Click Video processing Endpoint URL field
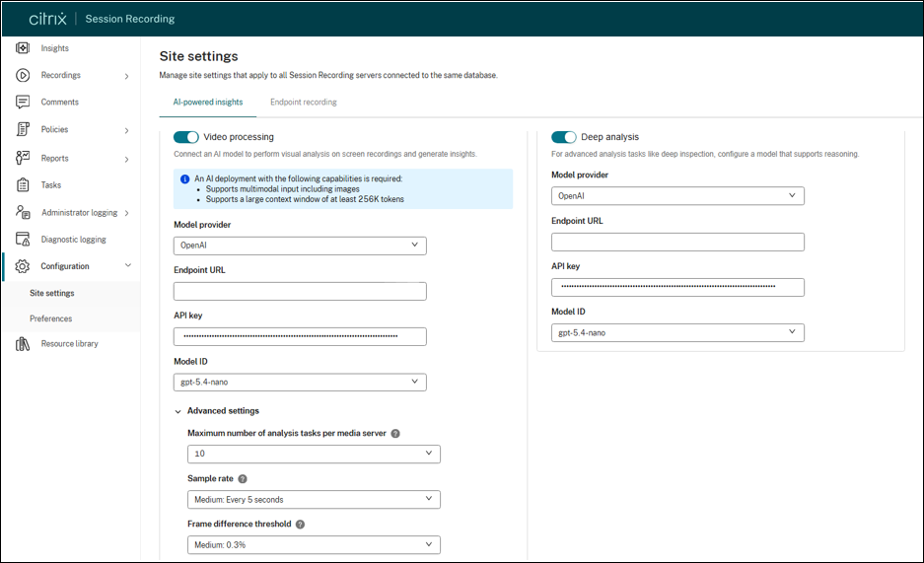This screenshot has width=924, height=563. point(300,291)
